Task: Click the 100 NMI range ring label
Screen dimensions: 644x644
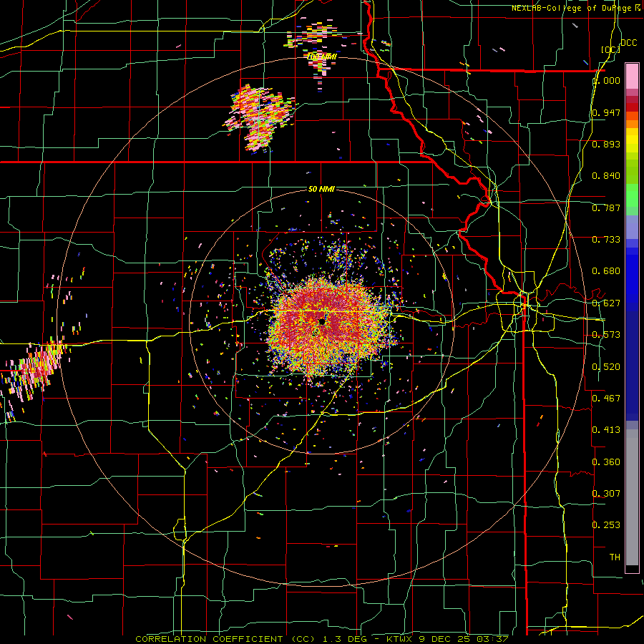Action: point(321,57)
